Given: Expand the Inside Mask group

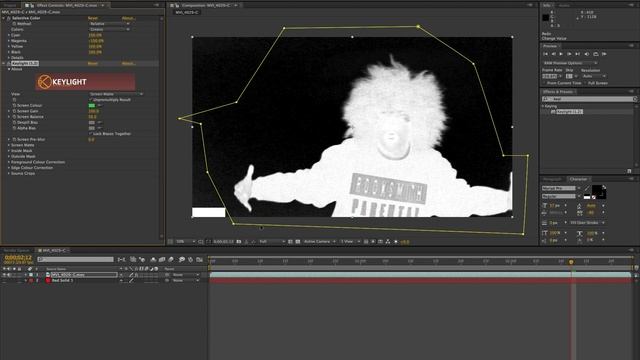Looking at the screenshot, I should pos(9,151).
